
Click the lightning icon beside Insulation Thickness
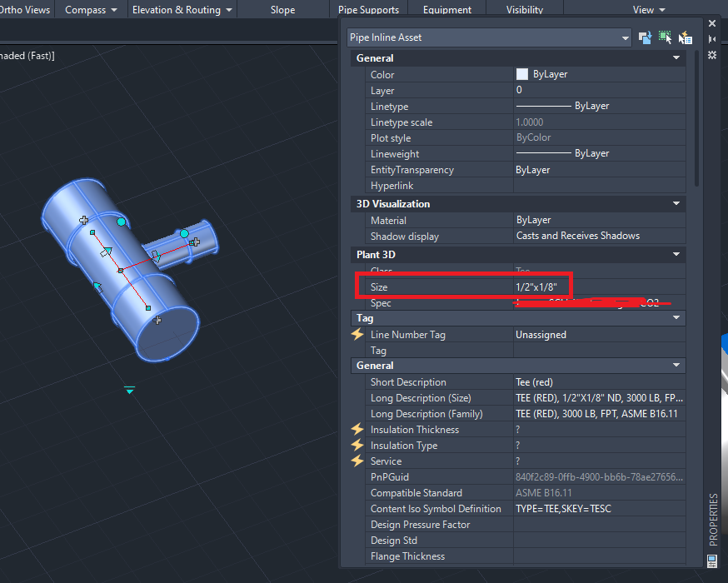click(357, 429)
